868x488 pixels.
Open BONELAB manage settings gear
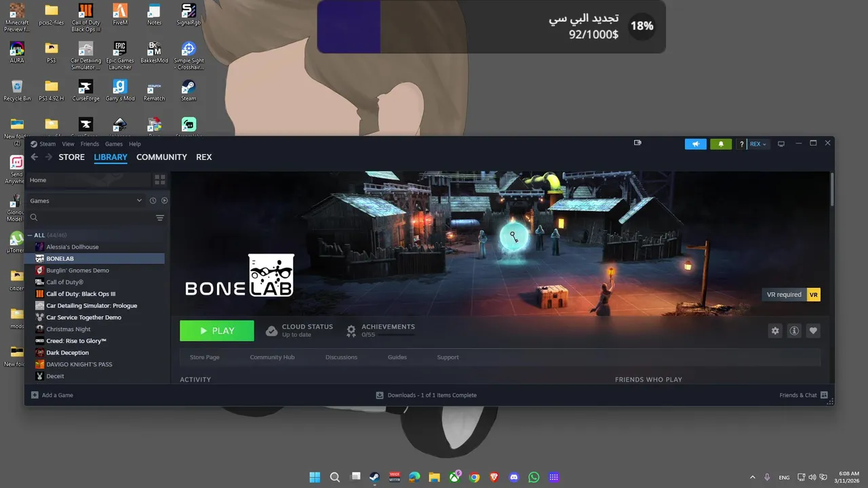775,331
